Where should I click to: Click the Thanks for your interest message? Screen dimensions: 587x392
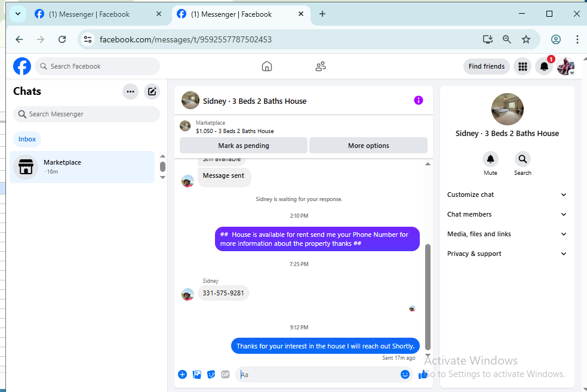[x=325, y=346]
